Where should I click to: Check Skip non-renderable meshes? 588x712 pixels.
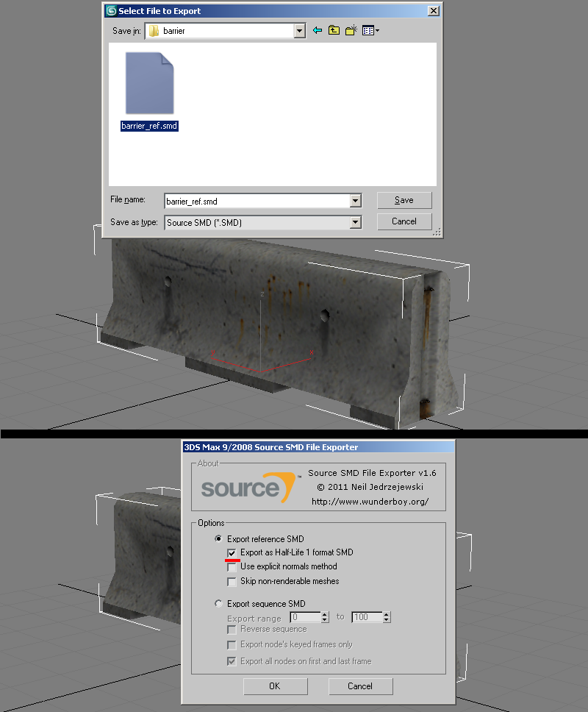click(x=232, y=582)
